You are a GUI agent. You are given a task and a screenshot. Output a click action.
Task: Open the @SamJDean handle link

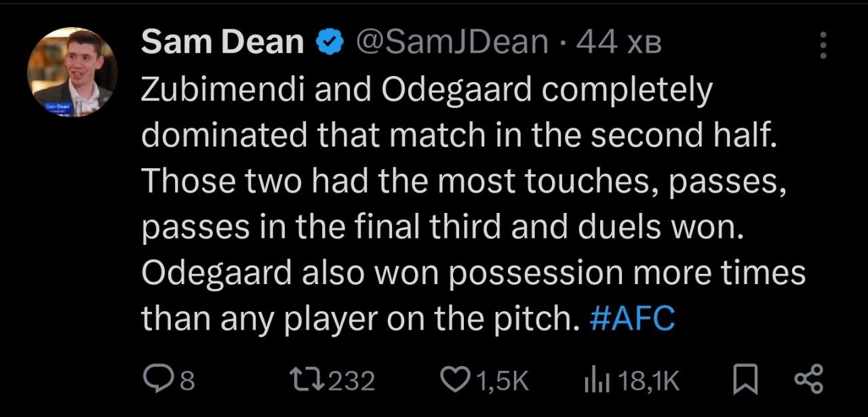452,43
